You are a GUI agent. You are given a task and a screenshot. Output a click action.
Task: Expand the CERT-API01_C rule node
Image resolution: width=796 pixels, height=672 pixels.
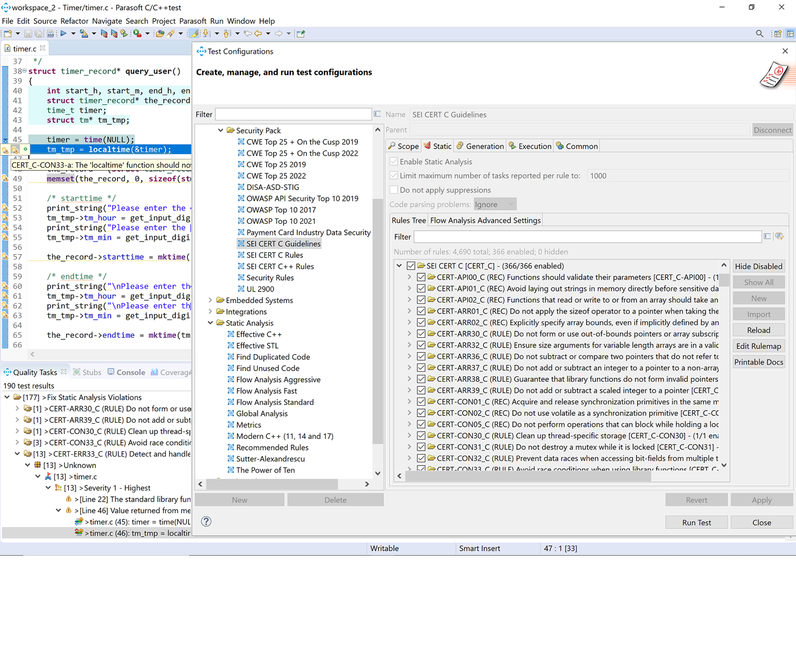409,288
